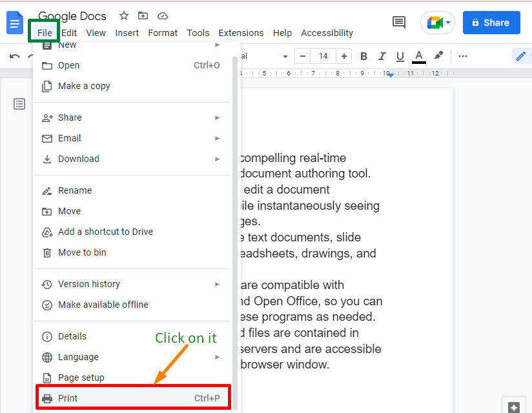Open document Details
The image size is (532, 413).
[x=132, y=336]
